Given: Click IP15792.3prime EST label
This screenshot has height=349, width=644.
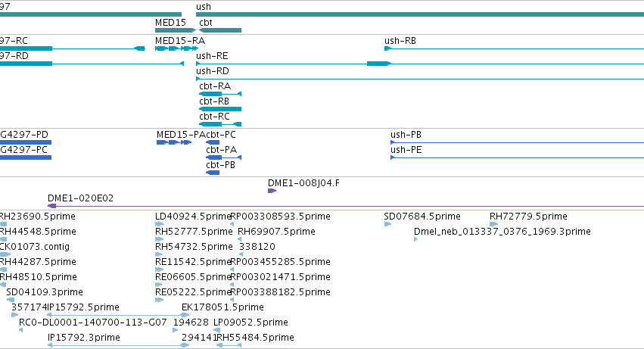Looking at the screenshot, I should 84,338.
